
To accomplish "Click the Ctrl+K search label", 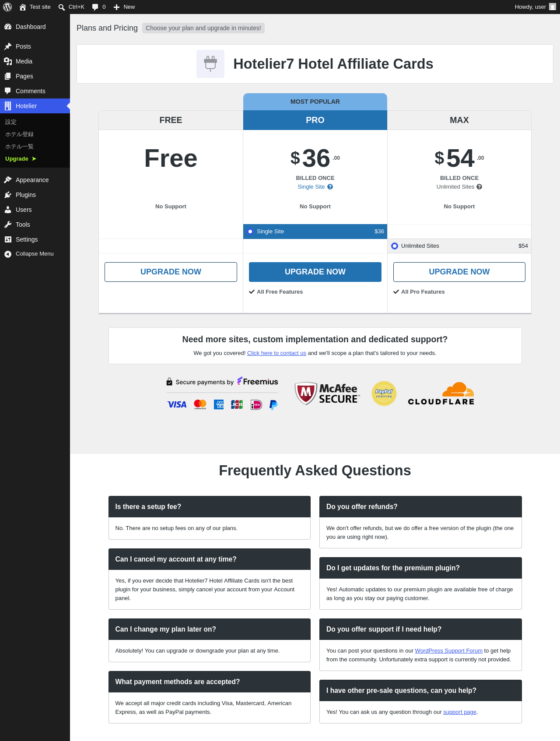I will click(x=77, y=7).
